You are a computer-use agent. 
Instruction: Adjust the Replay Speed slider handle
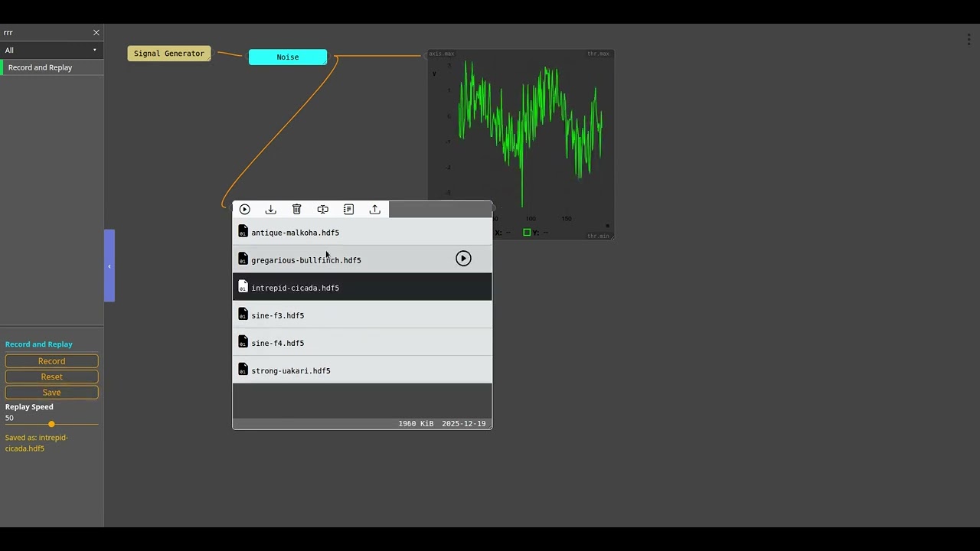coord(51,424)
